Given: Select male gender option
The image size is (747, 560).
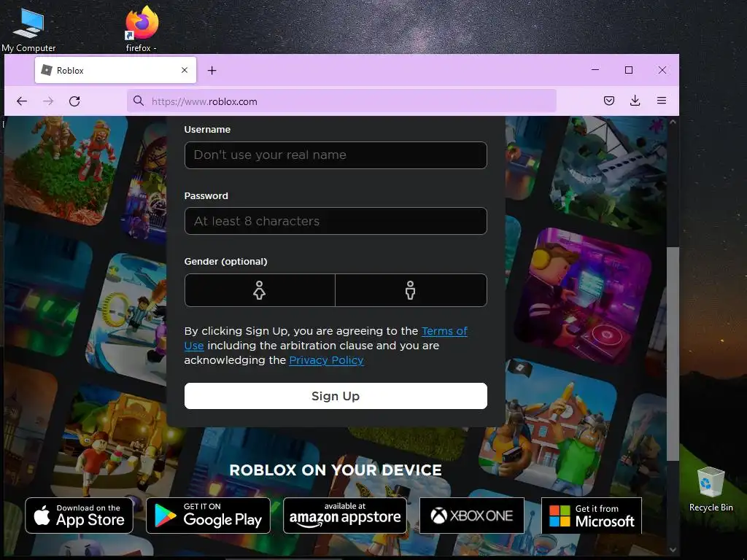Looking at the screenshot, I should [411, 290].
